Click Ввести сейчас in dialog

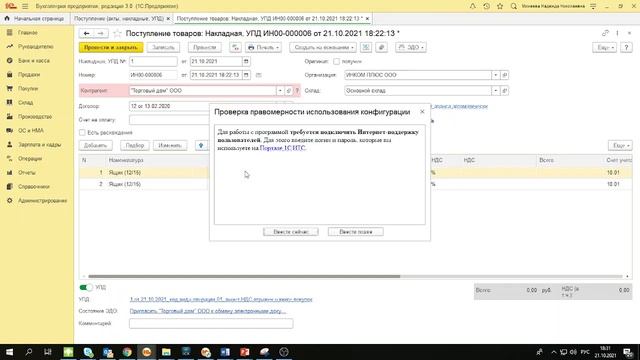point(291,232)
